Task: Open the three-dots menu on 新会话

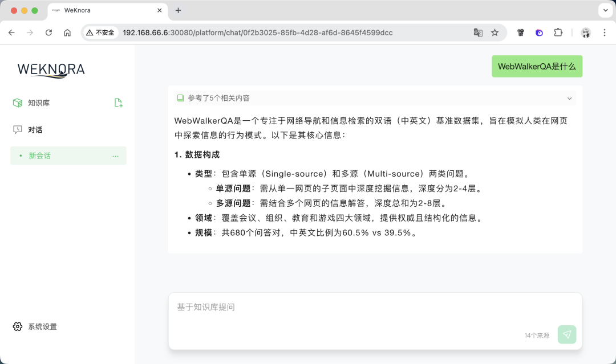Action: (x=115, y=156)
